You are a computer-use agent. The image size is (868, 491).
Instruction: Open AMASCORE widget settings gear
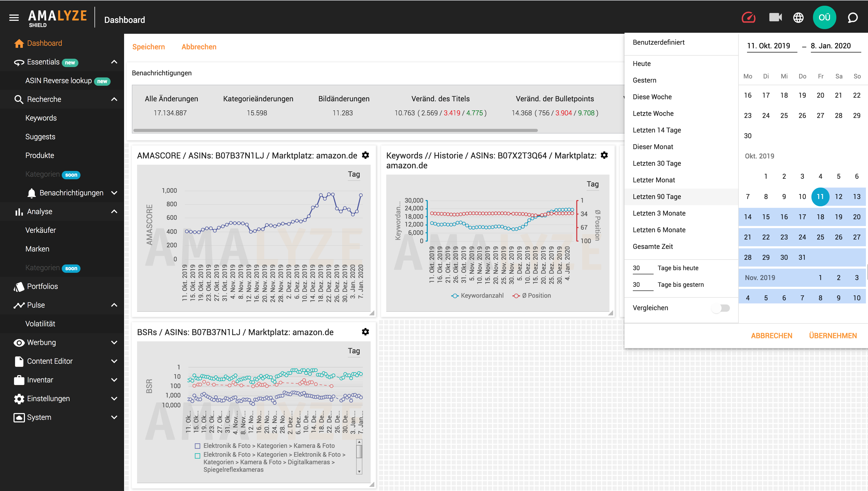click(x=365, y=155)
